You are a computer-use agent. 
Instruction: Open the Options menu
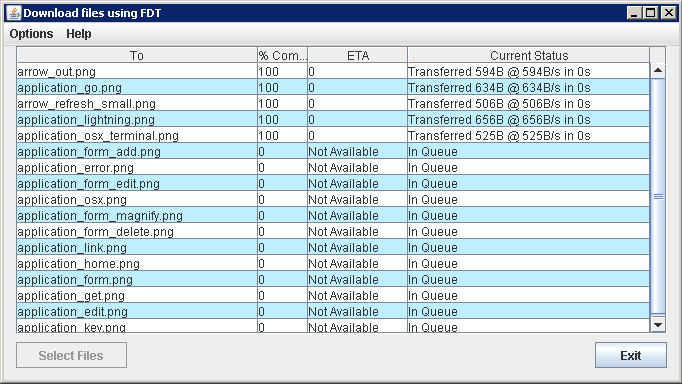[31, 34]
